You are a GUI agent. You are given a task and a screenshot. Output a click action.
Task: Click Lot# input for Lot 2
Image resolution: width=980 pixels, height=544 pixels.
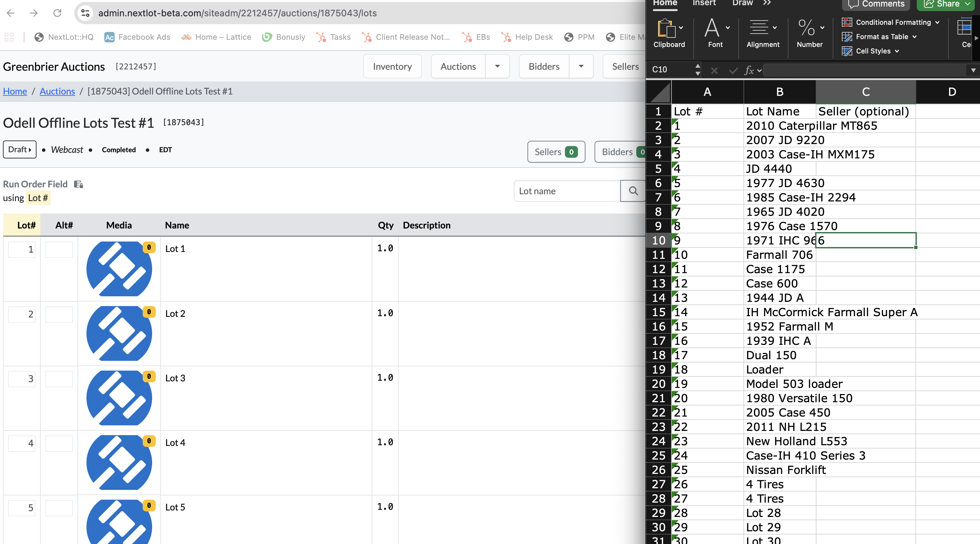pyautogui.click(x=22, y=314)
